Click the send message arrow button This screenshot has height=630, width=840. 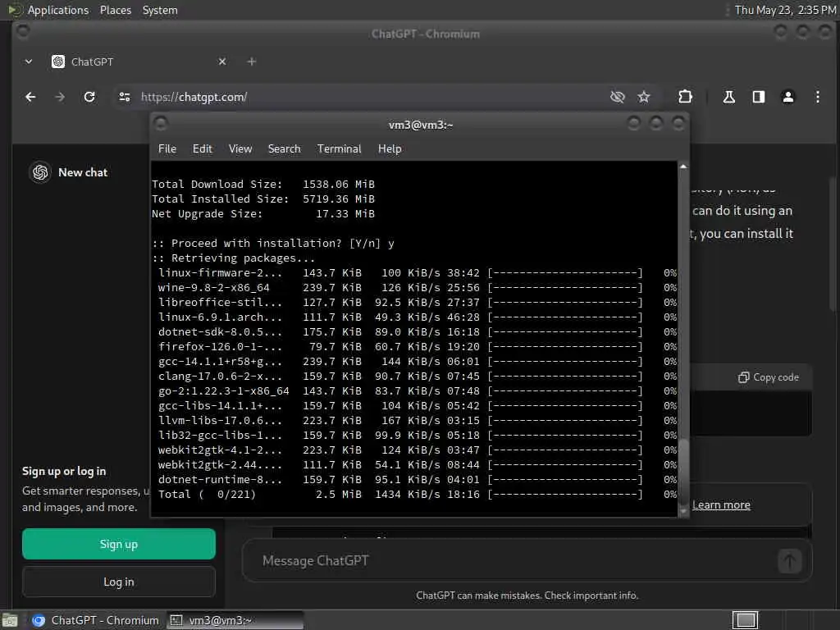pyautogui.click(x=790, y=561)
